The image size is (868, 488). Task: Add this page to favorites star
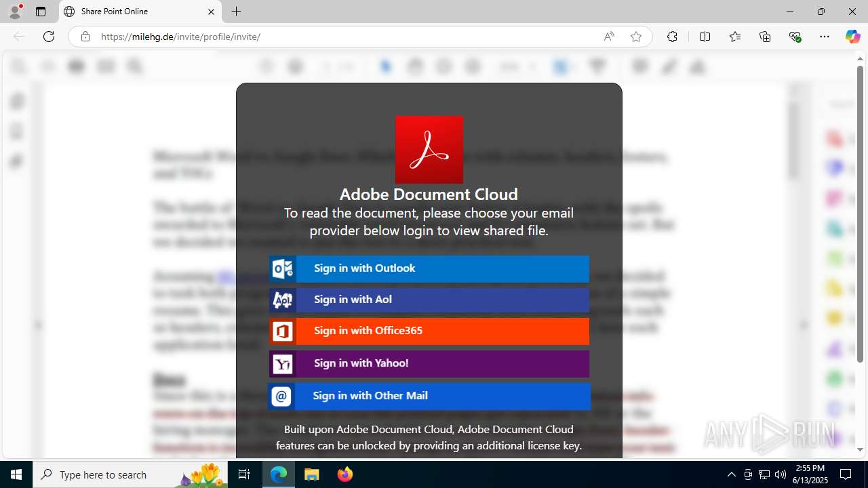click(x=636, y=37)
